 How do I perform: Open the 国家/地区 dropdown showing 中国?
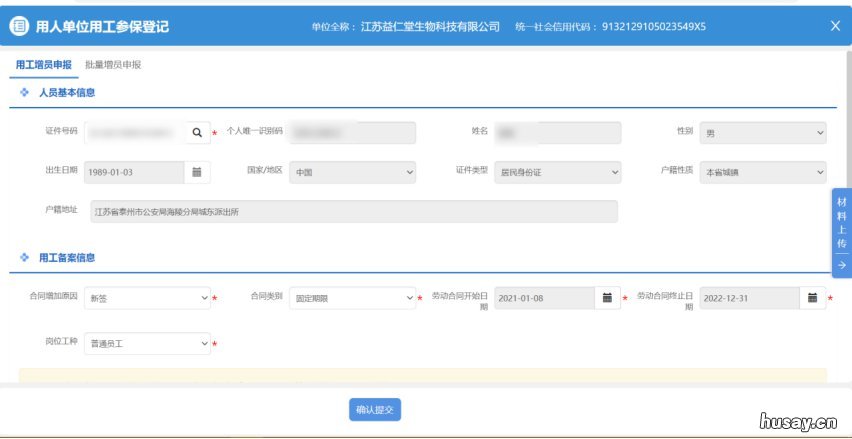click(352, 172)
